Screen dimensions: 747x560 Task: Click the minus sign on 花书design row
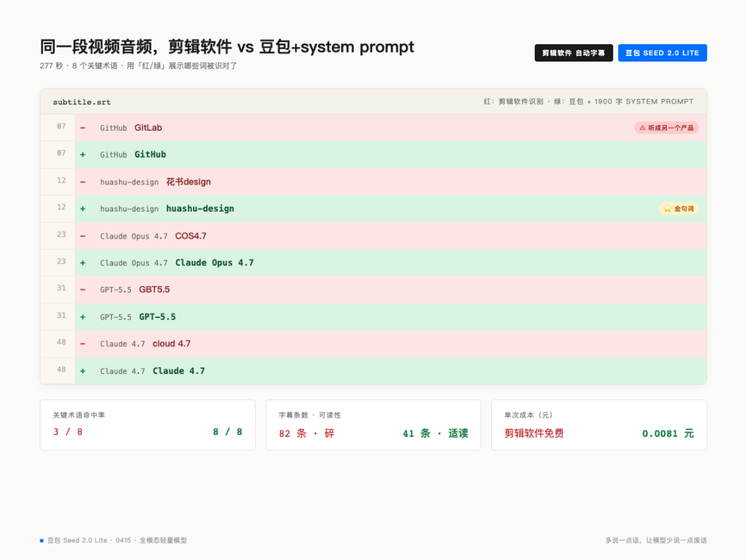pos(83,182)
